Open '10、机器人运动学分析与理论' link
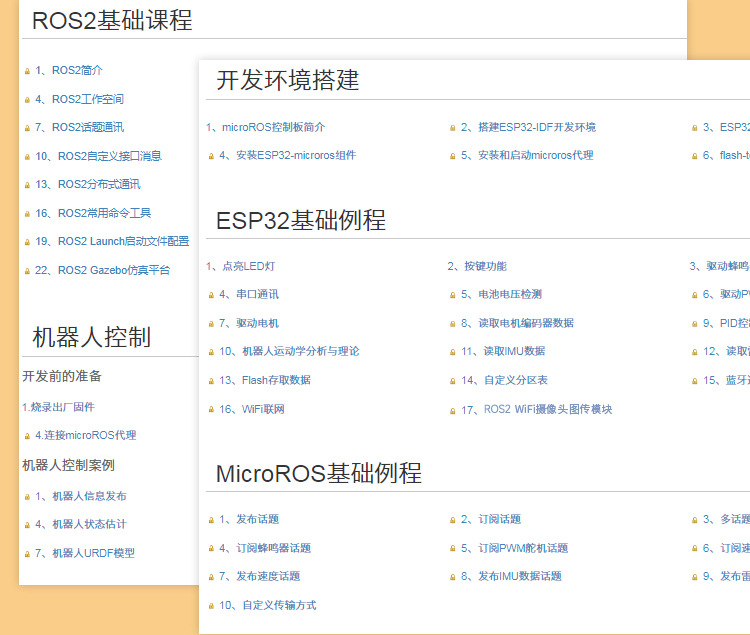 (289, 351)
